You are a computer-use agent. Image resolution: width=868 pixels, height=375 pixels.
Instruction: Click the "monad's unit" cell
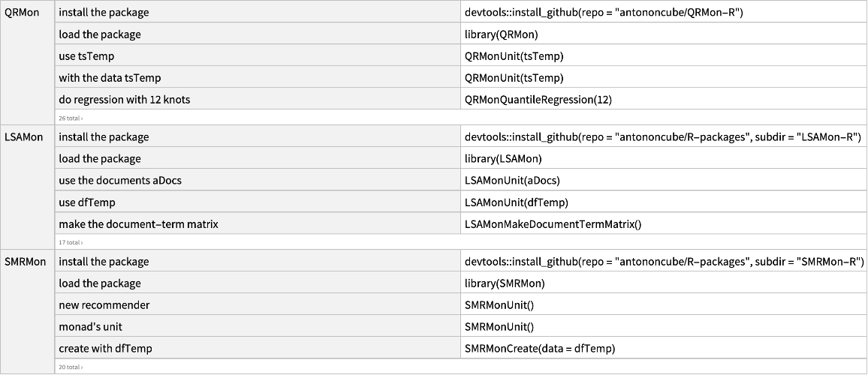pos(90,327)
